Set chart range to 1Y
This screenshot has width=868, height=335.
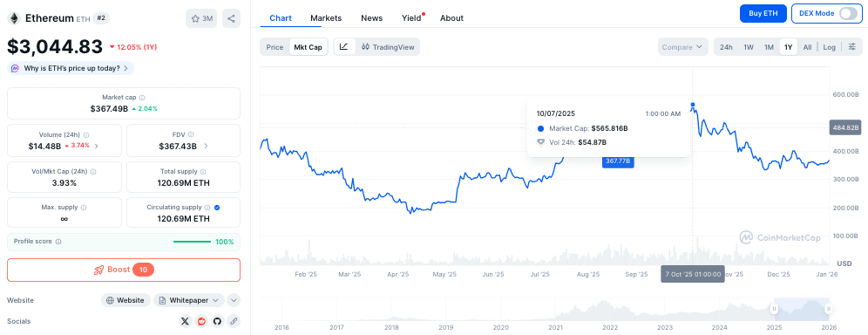789,47
